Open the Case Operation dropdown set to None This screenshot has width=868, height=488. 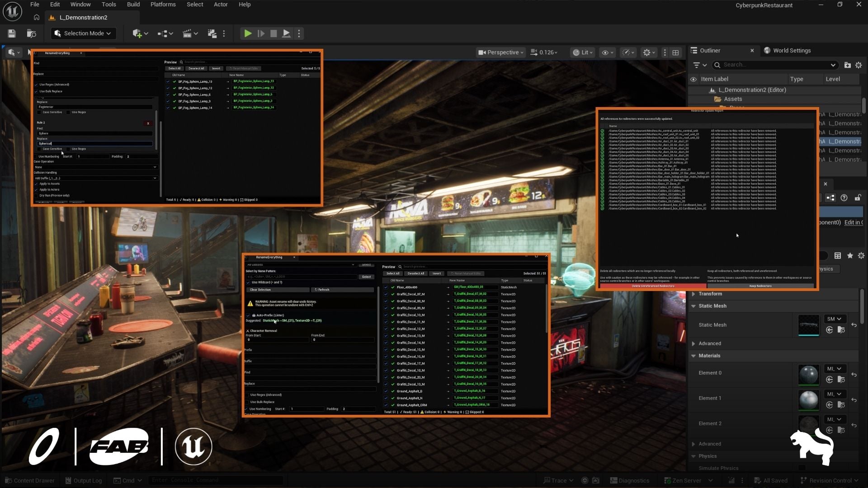coord(96,167)
